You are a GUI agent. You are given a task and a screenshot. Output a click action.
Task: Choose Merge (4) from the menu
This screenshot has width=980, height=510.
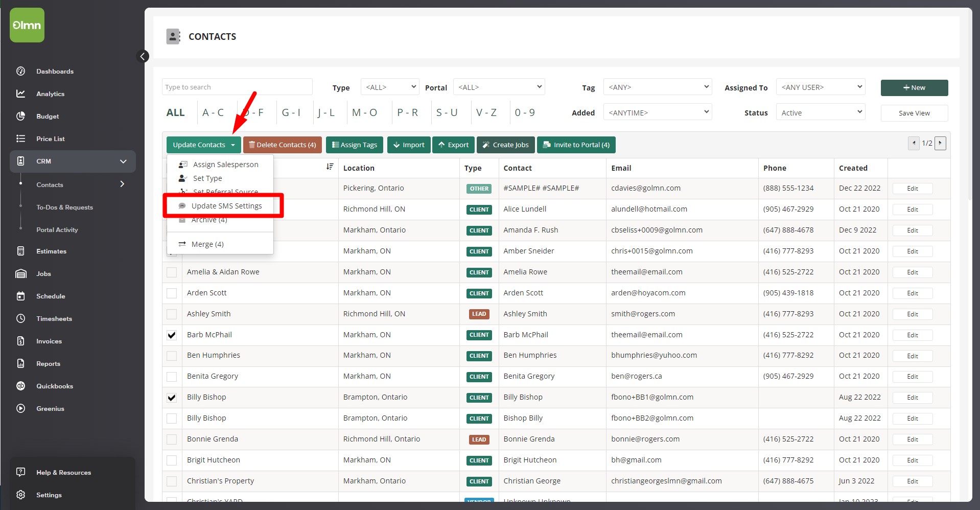tap(220, 244)
